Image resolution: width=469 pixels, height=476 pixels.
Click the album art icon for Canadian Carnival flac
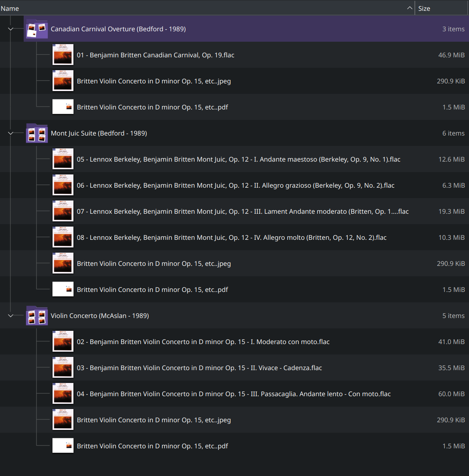63,55
